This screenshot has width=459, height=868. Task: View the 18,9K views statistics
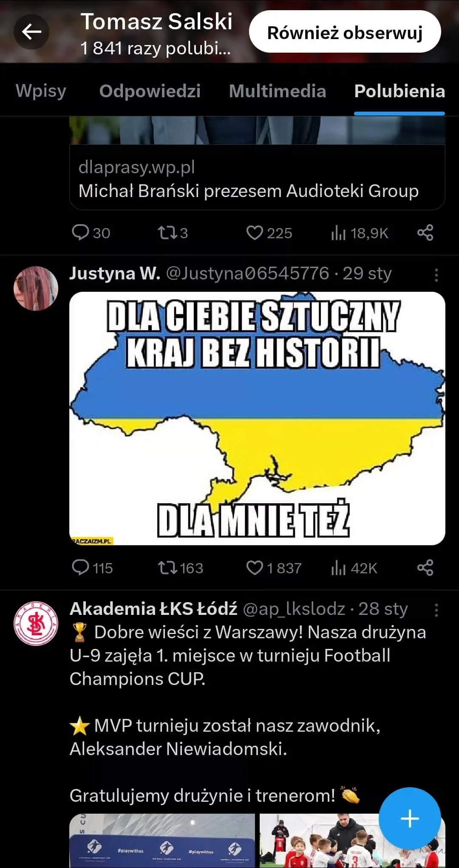point(360,233)
